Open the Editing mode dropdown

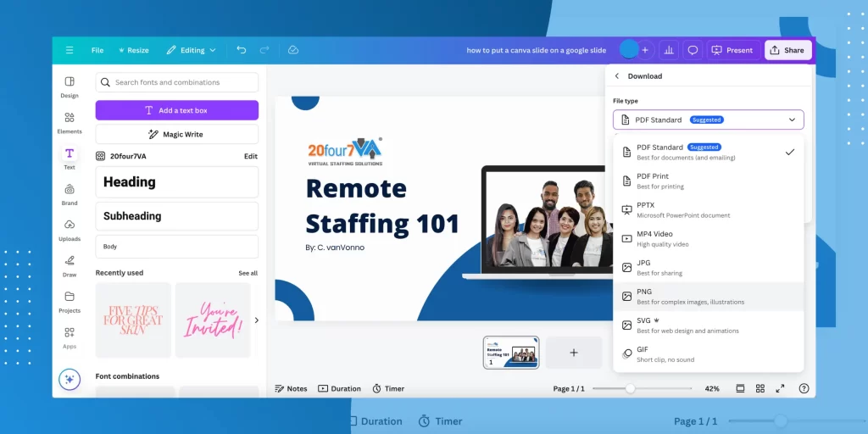[x=191, y=50]
